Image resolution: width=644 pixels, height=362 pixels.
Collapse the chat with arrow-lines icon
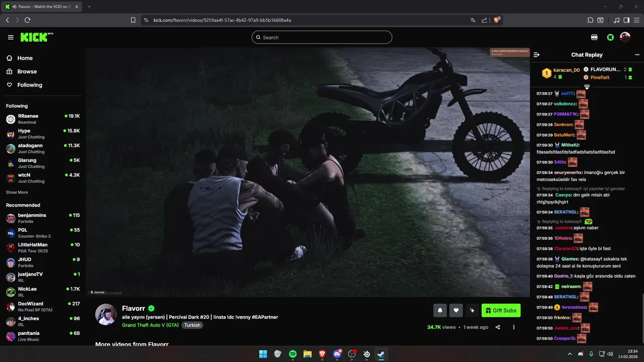point(536,55)
